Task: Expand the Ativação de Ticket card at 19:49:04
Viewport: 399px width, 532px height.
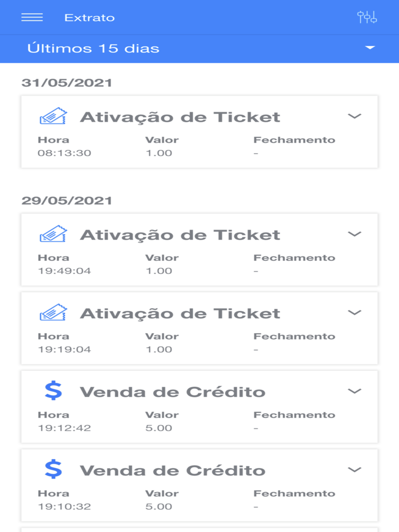Action: (353, 234)
